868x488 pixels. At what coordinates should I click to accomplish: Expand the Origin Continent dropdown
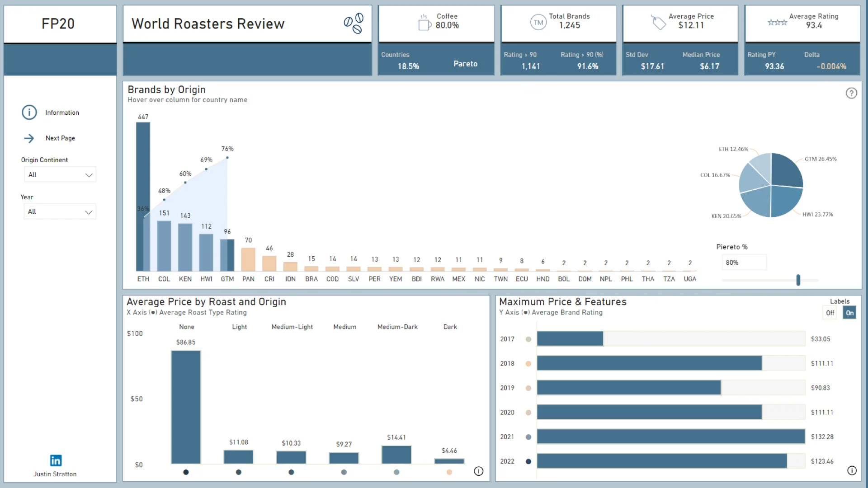(60, 175)
